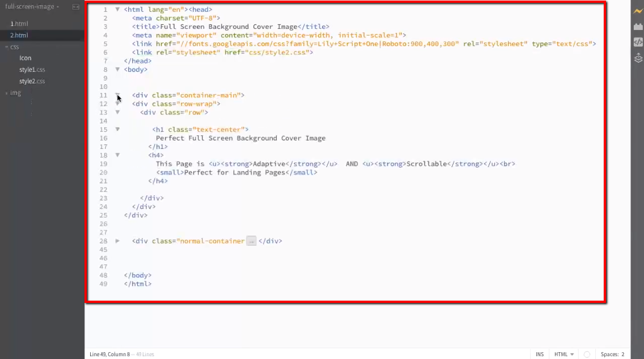
Task: Open the HTML language mode dropdown
Action: (563, 354)
